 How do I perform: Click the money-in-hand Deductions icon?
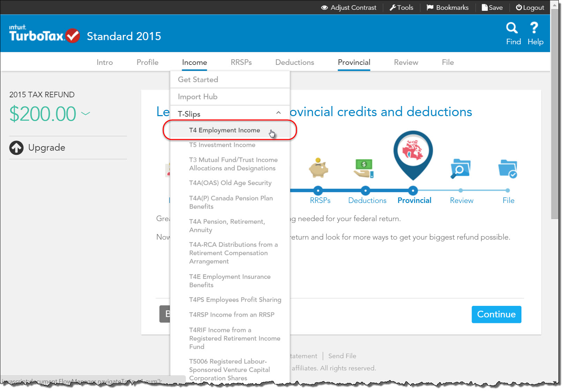coord(364,168)
